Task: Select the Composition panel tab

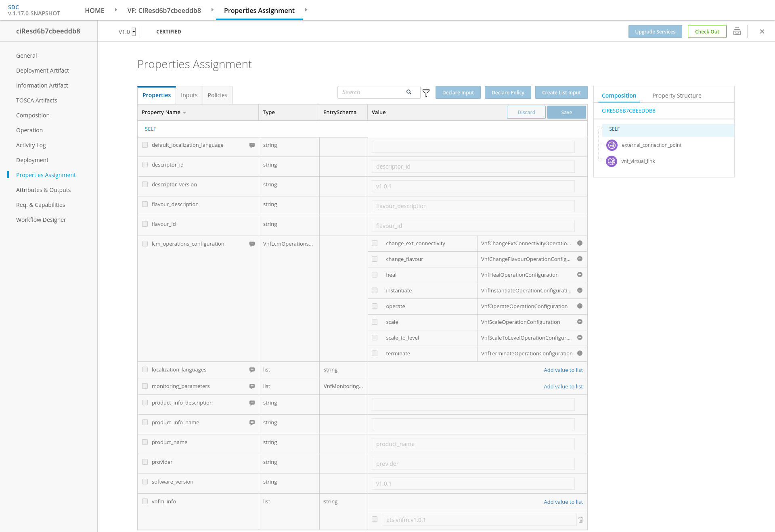Action: click(619, 96)
